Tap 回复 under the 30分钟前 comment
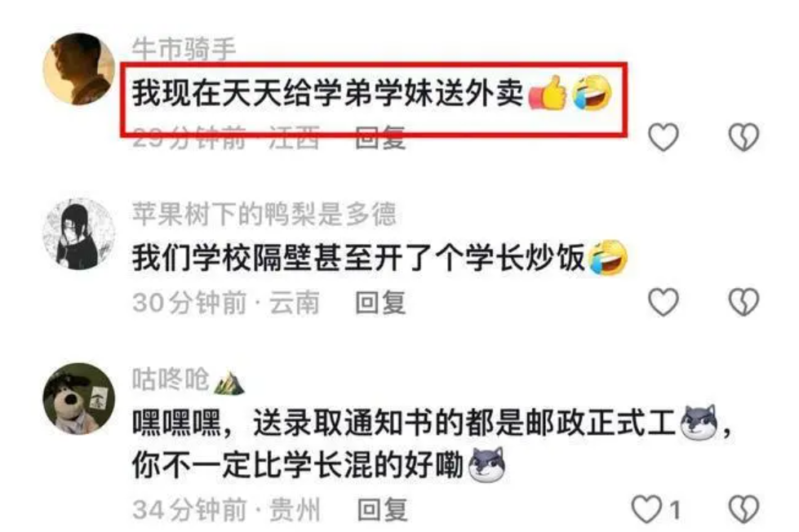 [x=380, y=303]
